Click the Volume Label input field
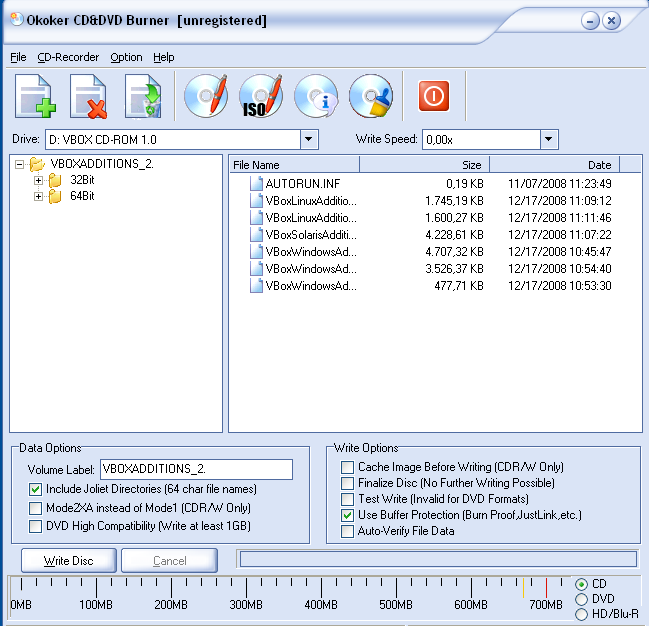Screen dimensions: 649x626 coord(197,470)
